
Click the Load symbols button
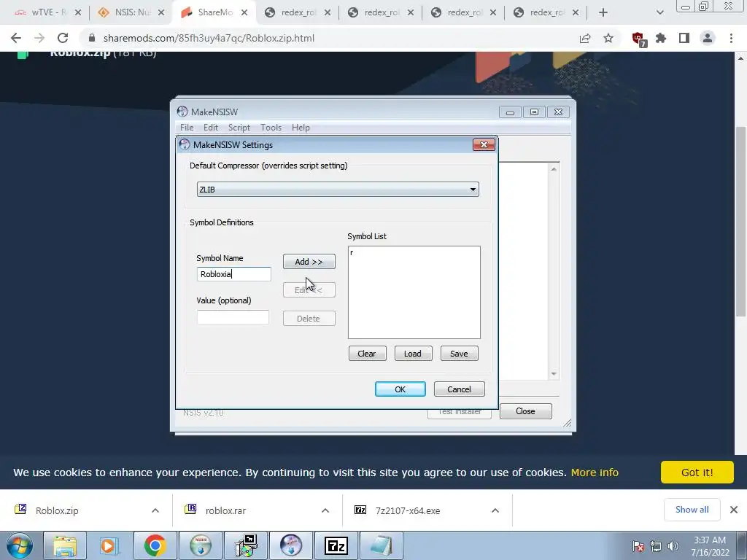pos(413,354)
